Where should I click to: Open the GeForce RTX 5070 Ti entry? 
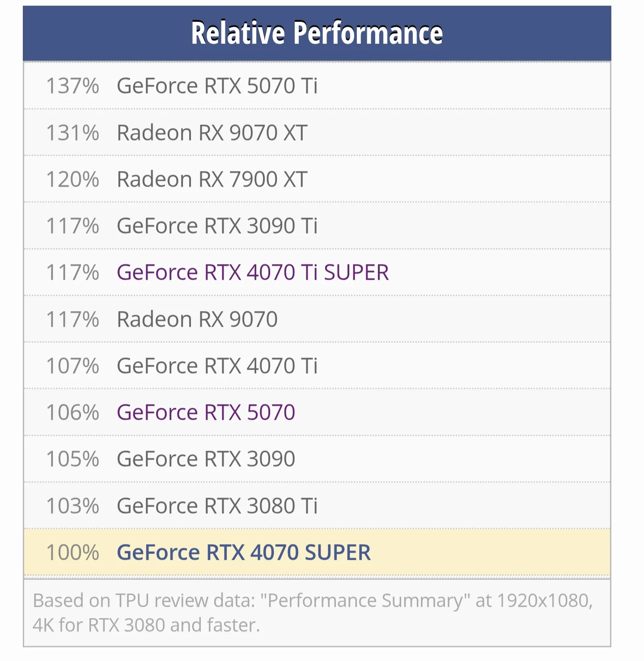217,86
